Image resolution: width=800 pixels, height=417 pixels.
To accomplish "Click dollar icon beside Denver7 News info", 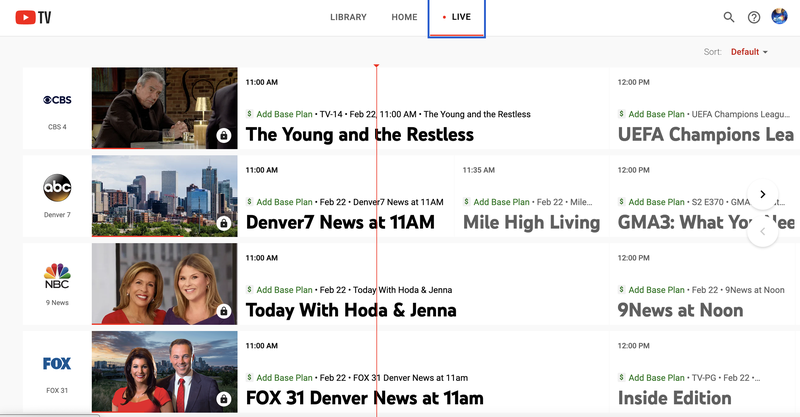I will click(x=249, y=202).
